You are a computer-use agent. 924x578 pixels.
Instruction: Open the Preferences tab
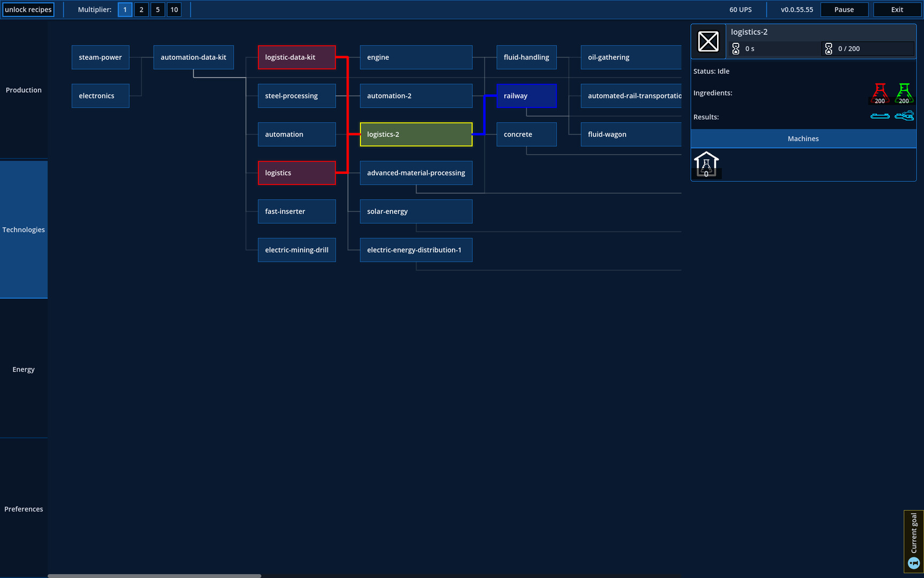(24, 509)
